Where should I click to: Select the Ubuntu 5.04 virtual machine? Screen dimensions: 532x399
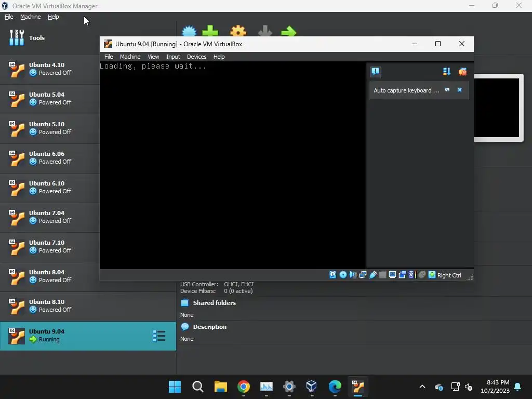[49, 99]
